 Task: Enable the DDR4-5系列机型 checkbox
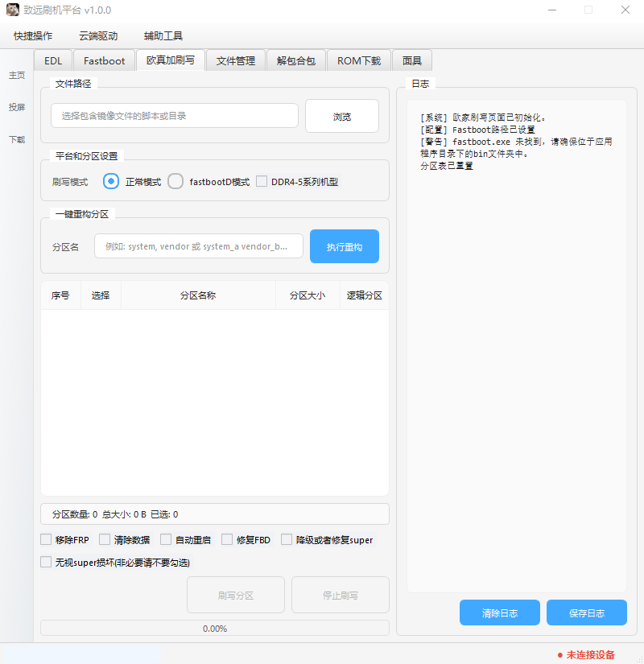point(262,182)
